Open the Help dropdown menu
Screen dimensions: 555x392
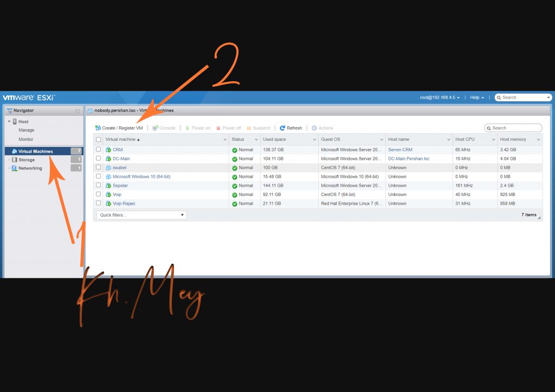pos(477,97)
